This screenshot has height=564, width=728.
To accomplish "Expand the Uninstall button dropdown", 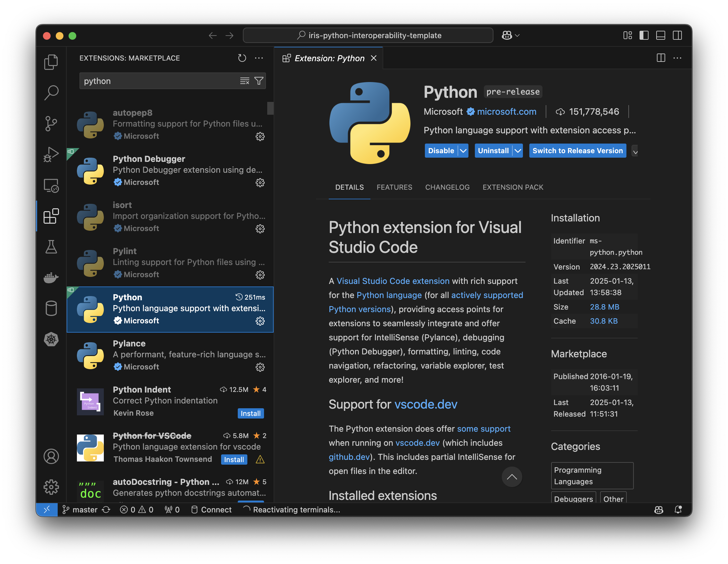I will [518, 151].
